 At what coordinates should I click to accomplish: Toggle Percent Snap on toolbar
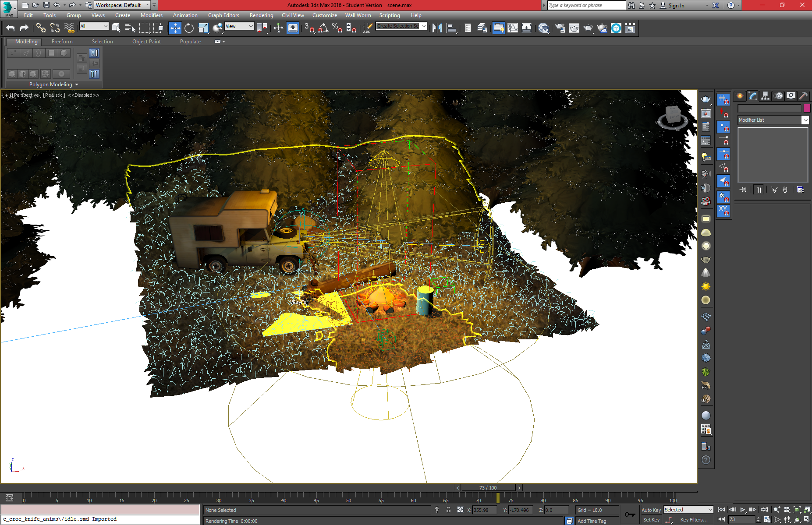337,28
